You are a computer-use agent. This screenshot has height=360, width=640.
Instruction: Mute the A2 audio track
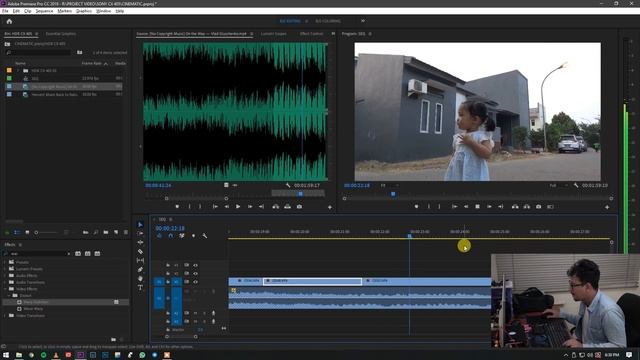196,313
